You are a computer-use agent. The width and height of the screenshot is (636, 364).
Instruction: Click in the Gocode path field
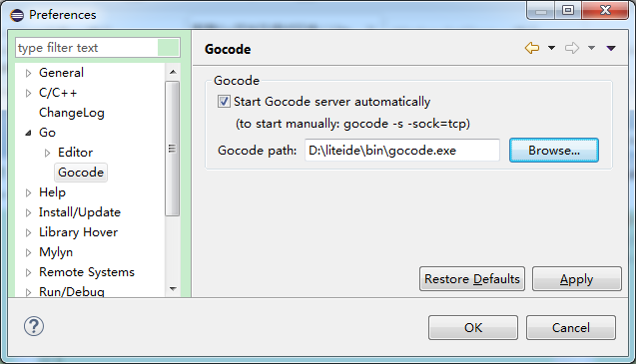click(x=402, y=151)
